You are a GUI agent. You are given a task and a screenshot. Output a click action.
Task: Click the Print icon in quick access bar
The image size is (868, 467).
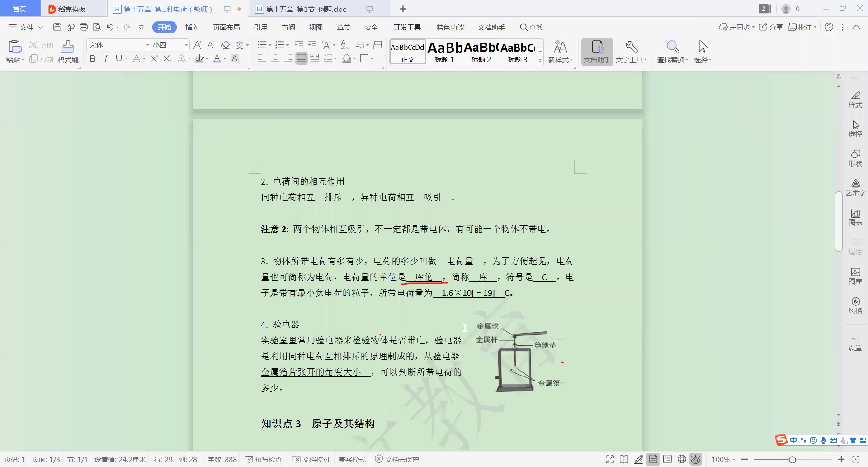(x=84, y=27)
